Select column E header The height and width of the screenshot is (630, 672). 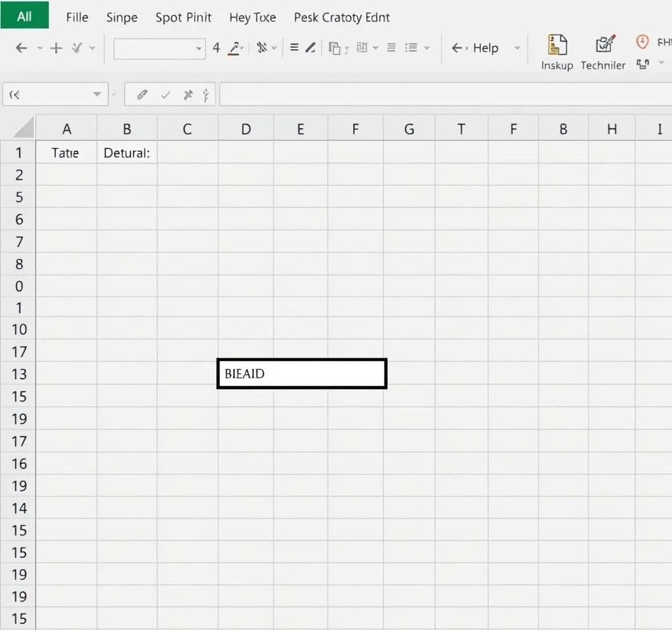301,129
